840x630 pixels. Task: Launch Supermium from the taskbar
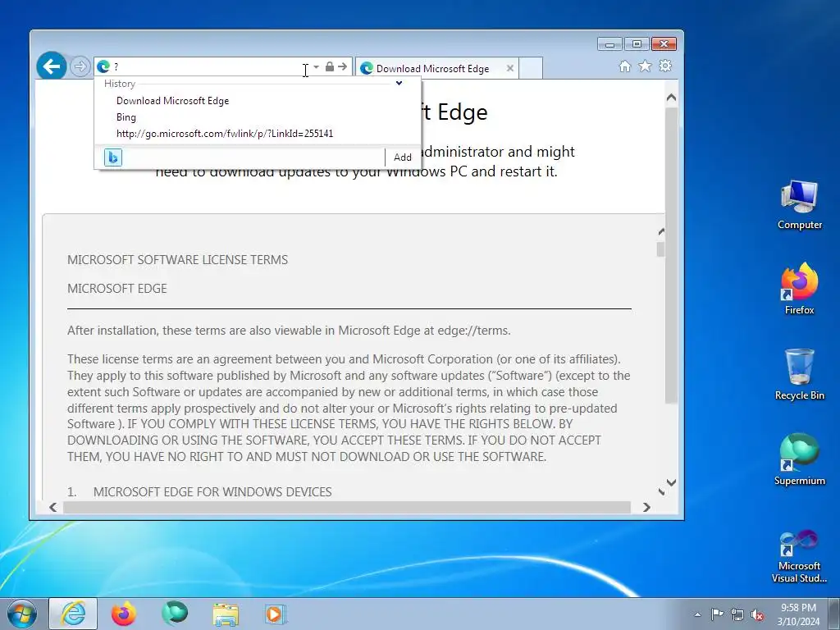[x=175, y=614]
